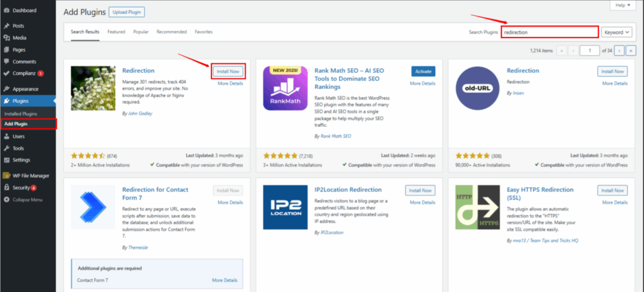Viewport: 644px width, 292px height.
Task: Click the old-URL plugin logo
Action: click(477, 88)
